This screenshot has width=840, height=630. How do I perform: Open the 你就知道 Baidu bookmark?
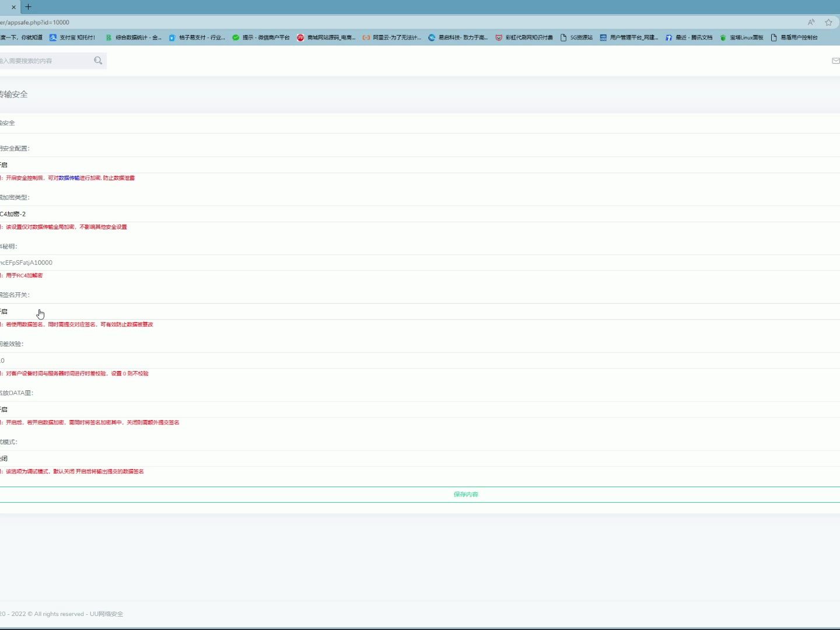pyautogui.click(x=21, y=37)
